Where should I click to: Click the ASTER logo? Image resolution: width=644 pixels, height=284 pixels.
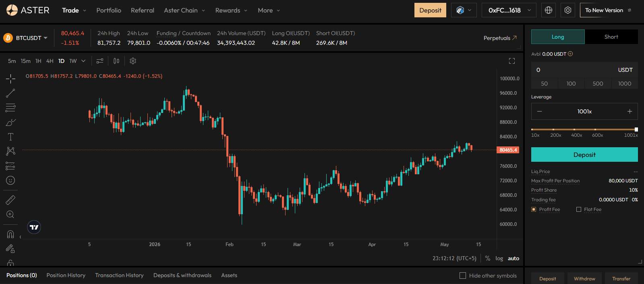click(28, 10)
